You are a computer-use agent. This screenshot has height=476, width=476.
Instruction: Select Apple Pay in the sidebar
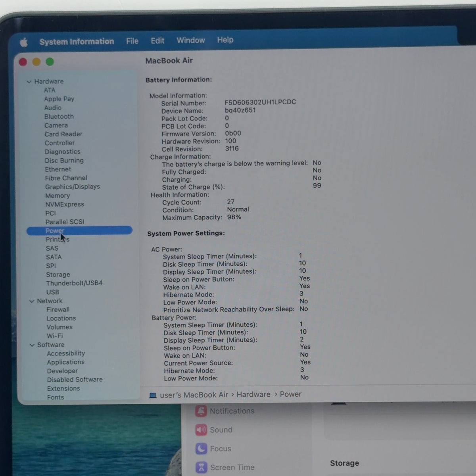click(59, 99)
